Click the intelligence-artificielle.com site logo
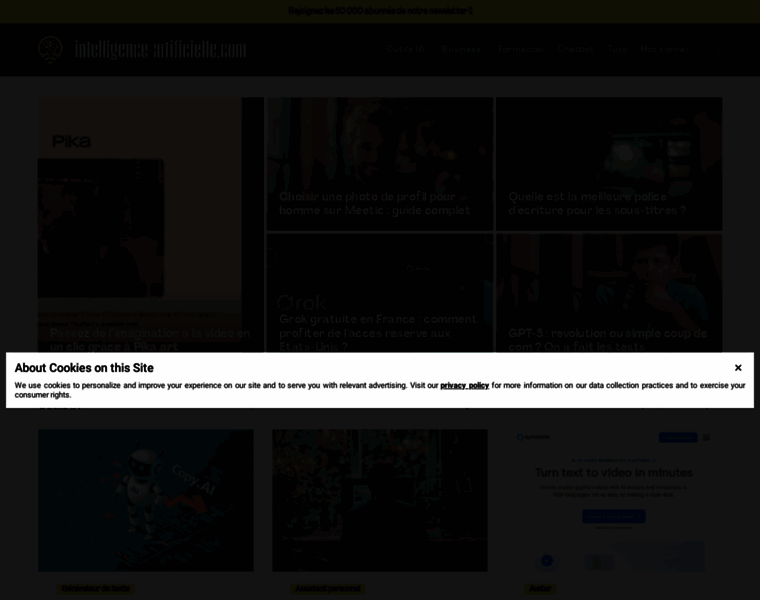This screenshot has height=600, width=760. (142, 49)
